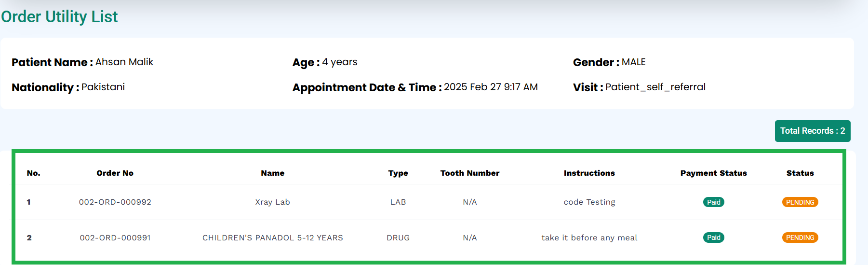The image size is (868, 265).
Task: Select the Xray Lab name cell
Action: pos(273,202)
